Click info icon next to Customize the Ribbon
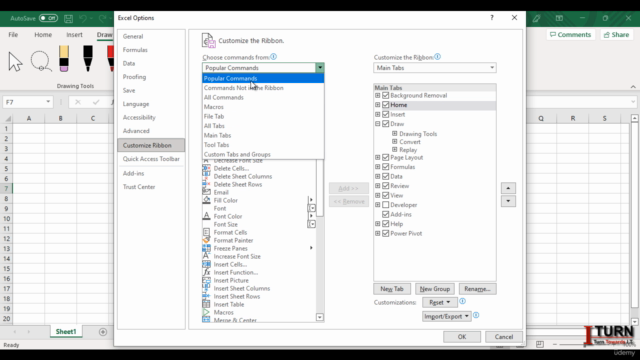The height and width of the screenshot is (360, 640). tap(438, 57)
